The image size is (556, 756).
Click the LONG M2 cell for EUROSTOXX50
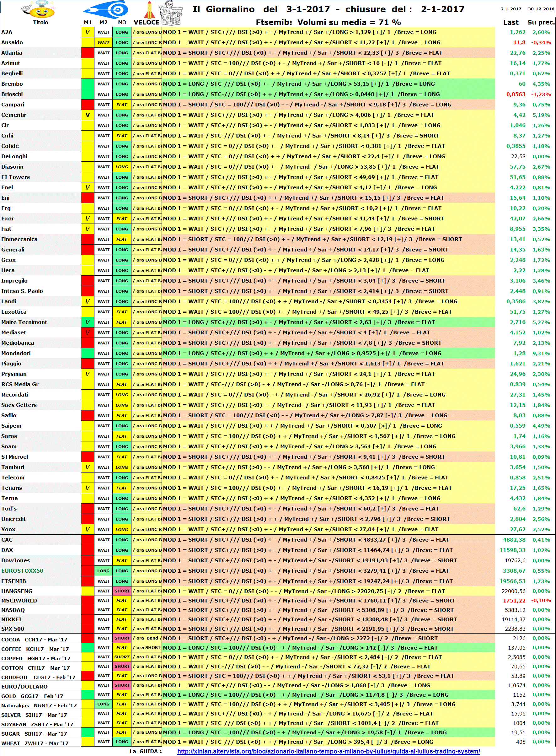click(x=103, y=570)
